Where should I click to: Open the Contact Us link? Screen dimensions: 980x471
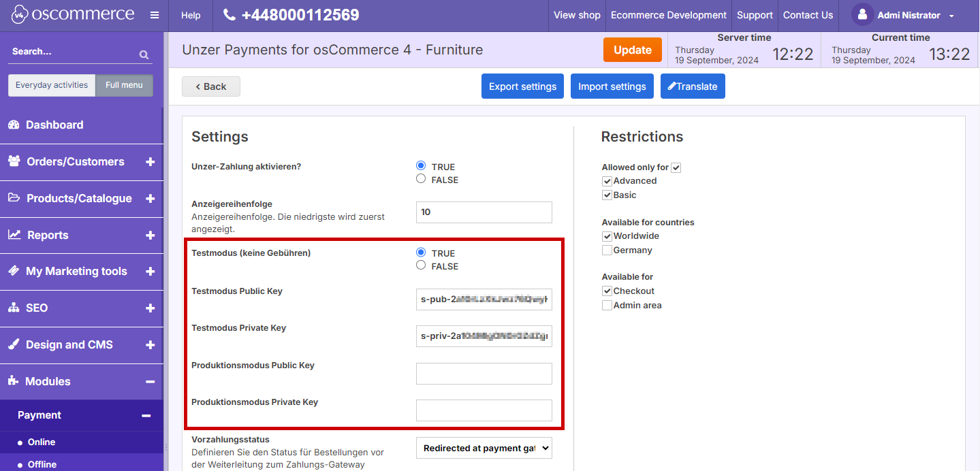click(808, 15)
